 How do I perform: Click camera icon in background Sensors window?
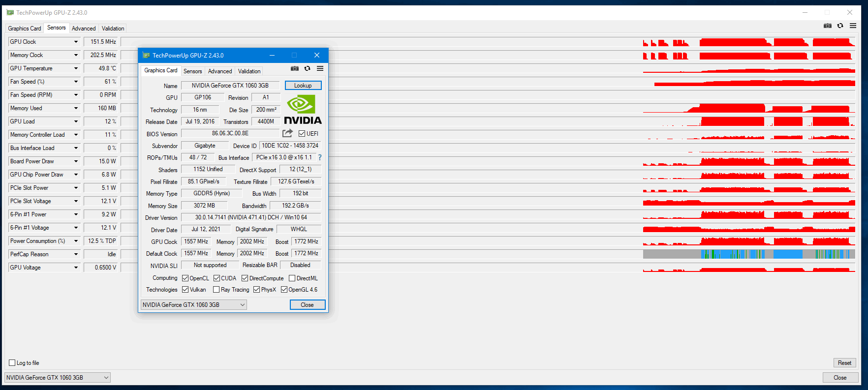tap(828, 26)
